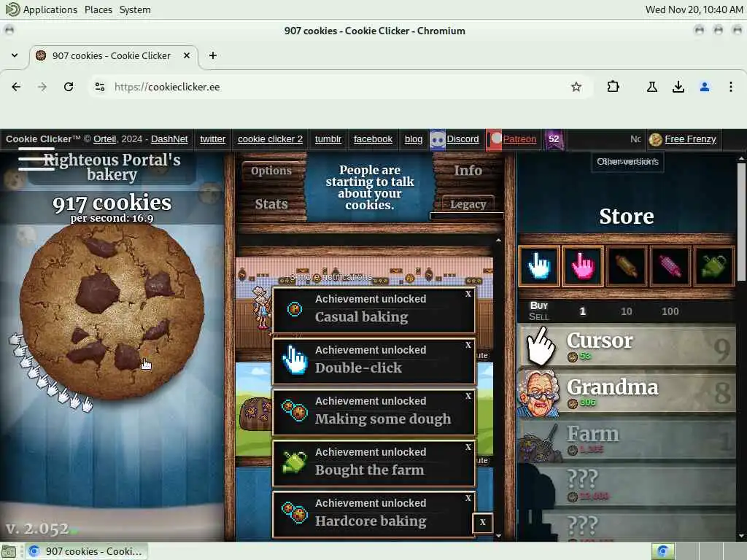Open the Chromium three-dot menu
The height and width of the screenshot is (560, 747).
(x=731, y=87)
